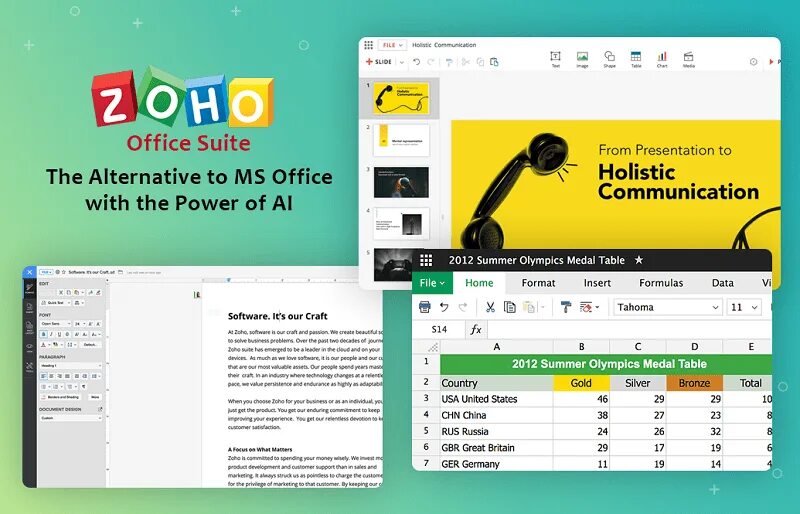Screen dimensions: 800x514
Task: Add a new slide with +SLIDE
Action: pyautogui.click(x=379, y=62)
